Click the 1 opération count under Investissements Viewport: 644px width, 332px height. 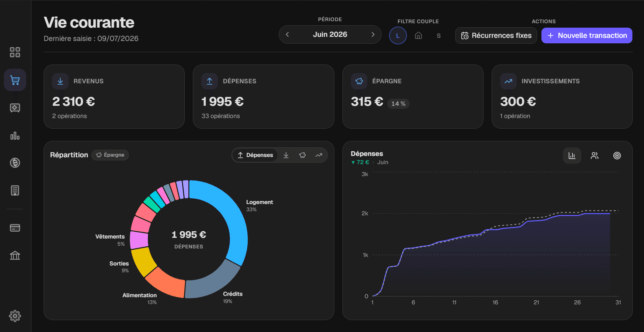(x=515, y=116)
